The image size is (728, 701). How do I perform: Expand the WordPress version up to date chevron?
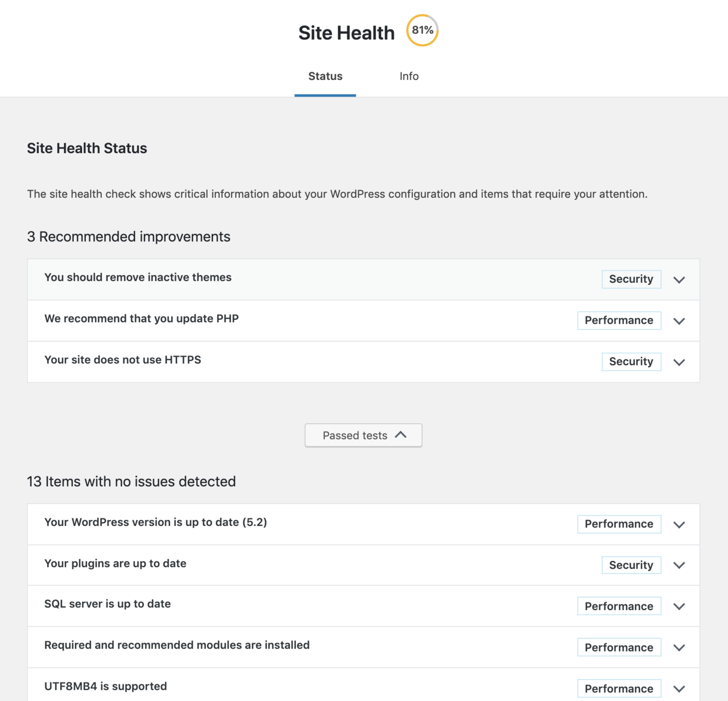pyautogui.click(x=679, y=524)
